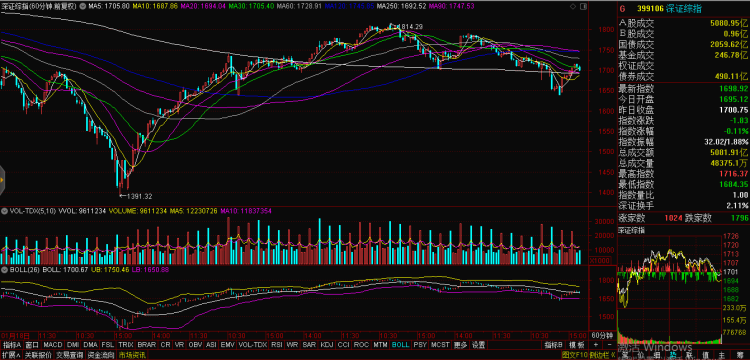
Task: Select the CCI indicator tab
Action: [x=343, y=345]
